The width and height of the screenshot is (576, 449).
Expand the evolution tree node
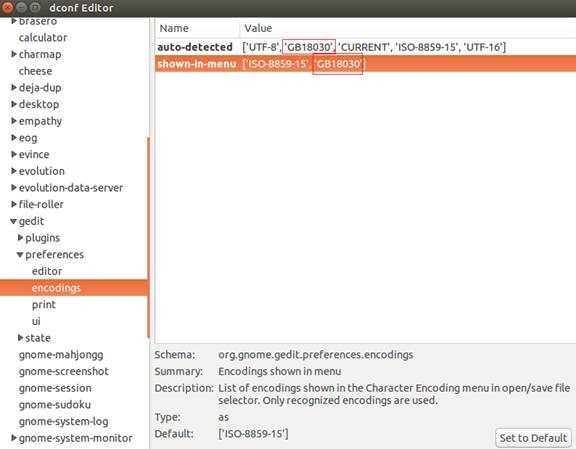(14, 171)
